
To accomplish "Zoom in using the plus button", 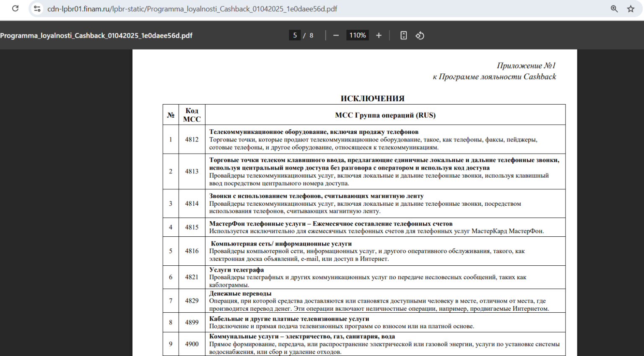I will point(379,36).
